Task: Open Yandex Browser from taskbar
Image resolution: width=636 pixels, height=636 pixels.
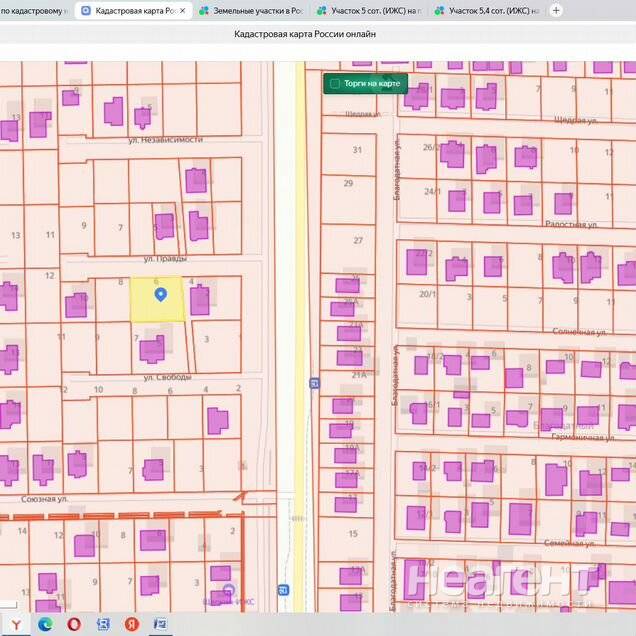Action: [x=18, y=624]
